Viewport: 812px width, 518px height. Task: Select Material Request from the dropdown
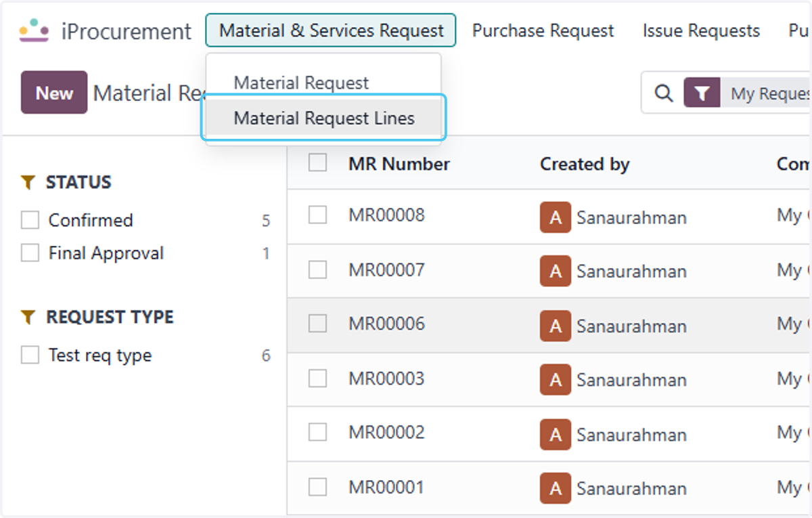(301, 83)
